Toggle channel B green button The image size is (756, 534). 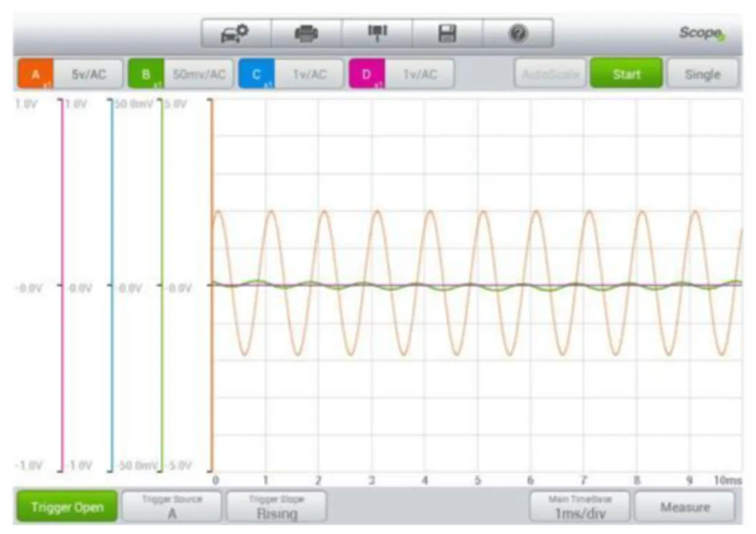(x=146, y=74)
